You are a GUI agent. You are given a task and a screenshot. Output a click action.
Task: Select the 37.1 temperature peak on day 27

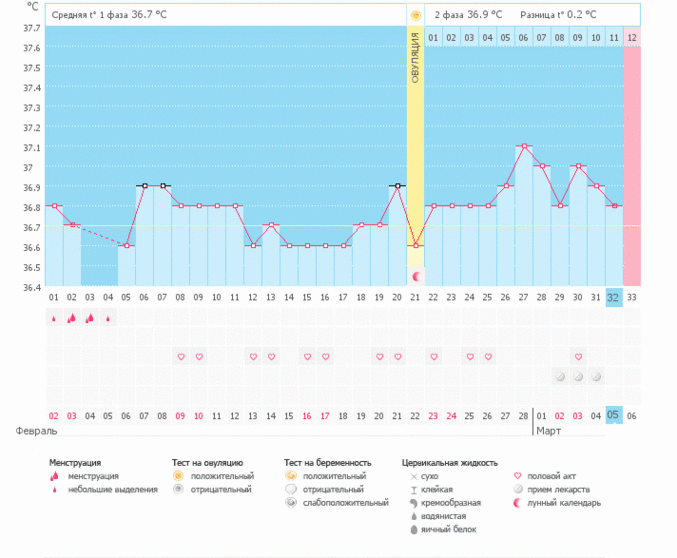click(x=524, y=146)
